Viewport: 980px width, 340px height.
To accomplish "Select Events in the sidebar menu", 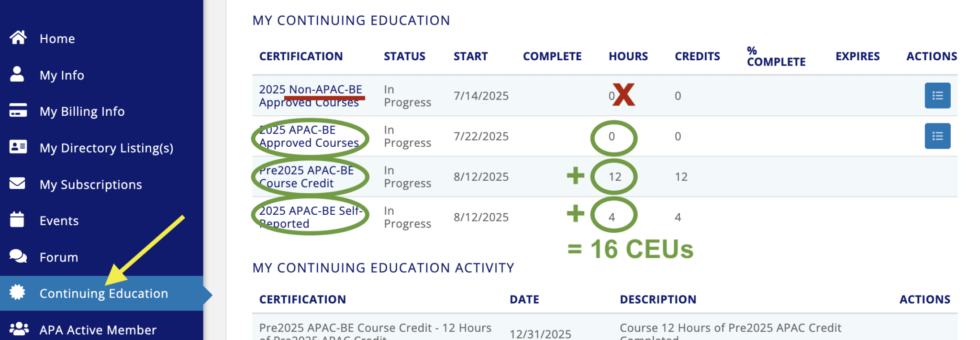I will 59,220.
